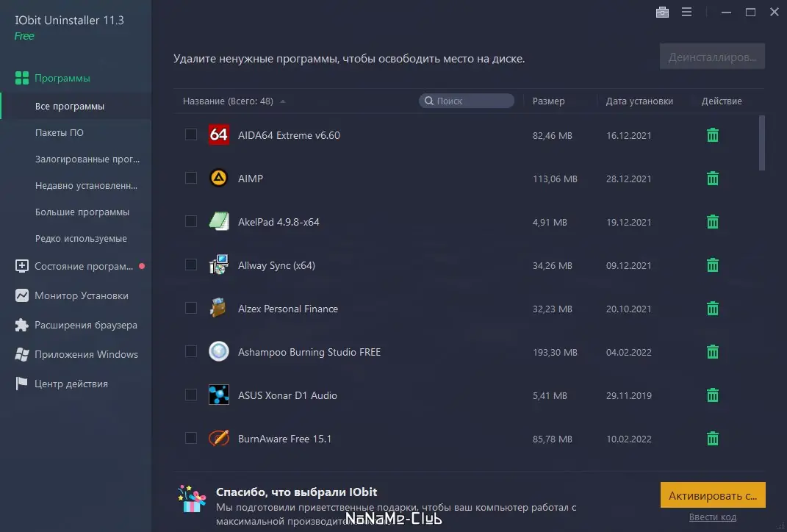Click the magnifier icon in search field
The height and width of the screenshot is (532, 787).
coord(428,101)
